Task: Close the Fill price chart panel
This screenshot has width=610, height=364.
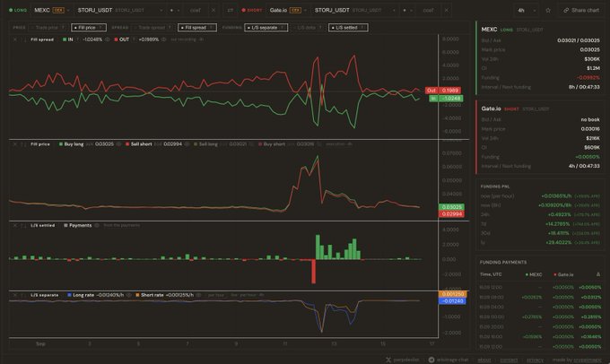Action: [x=14, y=144]
